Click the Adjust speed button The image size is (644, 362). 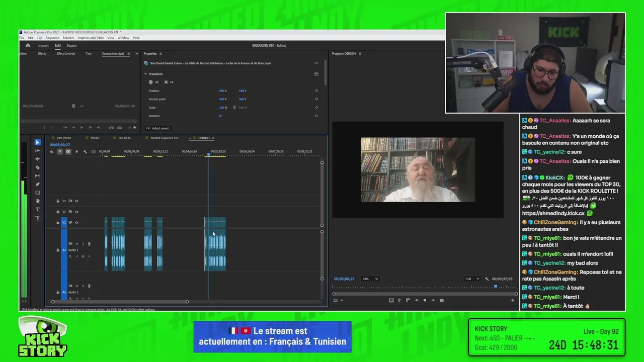point(158,128)
